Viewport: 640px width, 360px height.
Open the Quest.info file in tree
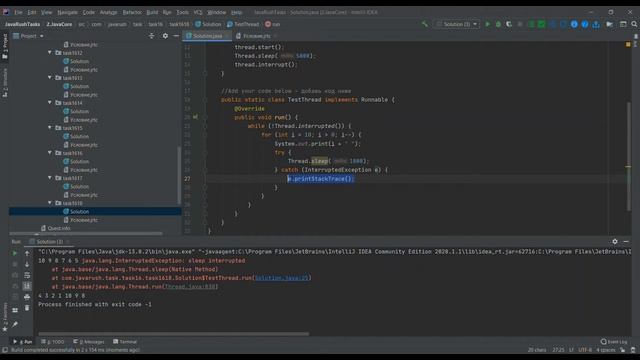(56, 228)
